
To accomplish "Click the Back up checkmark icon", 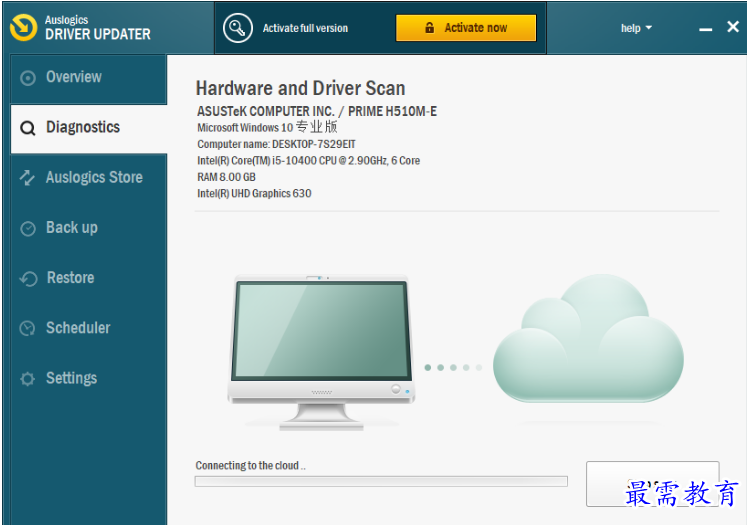I will click(x=28, y=228).
